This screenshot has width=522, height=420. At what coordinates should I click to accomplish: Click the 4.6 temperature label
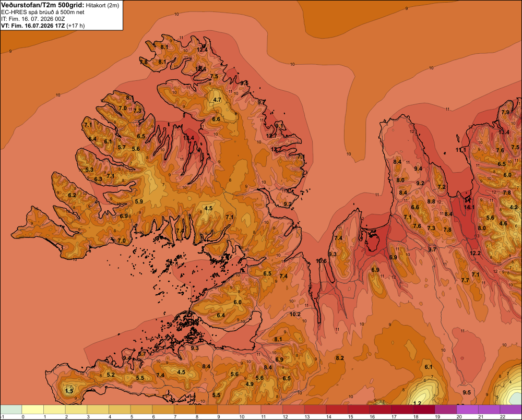tap(503, 224)
